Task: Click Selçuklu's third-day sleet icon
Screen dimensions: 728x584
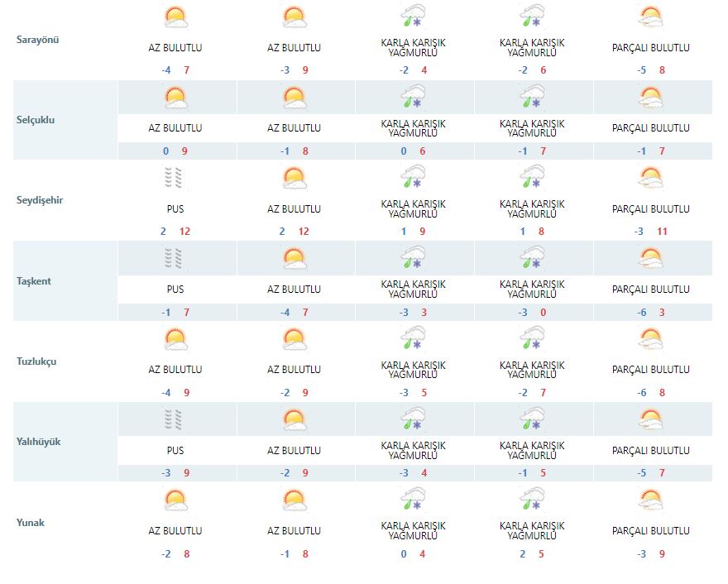Action: click(413, 98)
